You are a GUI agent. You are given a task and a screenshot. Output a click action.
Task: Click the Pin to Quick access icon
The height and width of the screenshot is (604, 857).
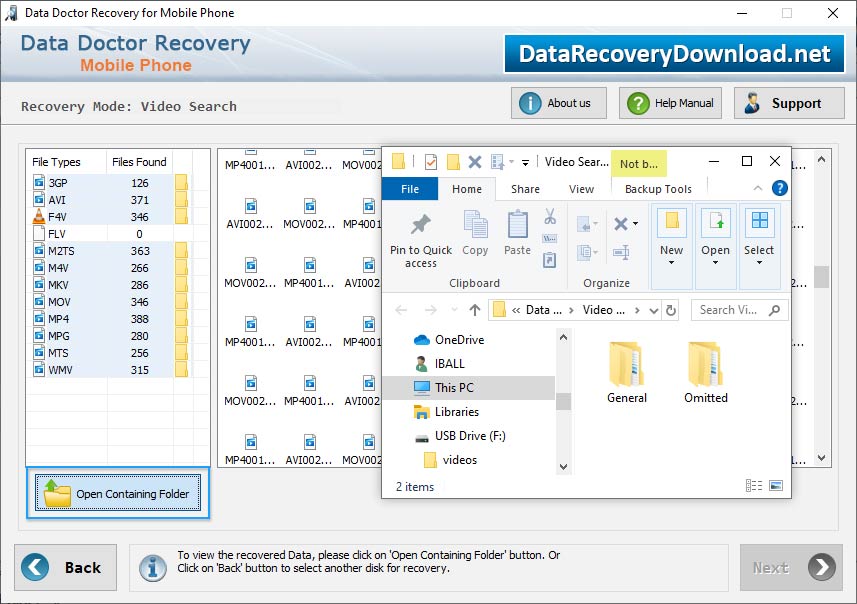[421, 224]
